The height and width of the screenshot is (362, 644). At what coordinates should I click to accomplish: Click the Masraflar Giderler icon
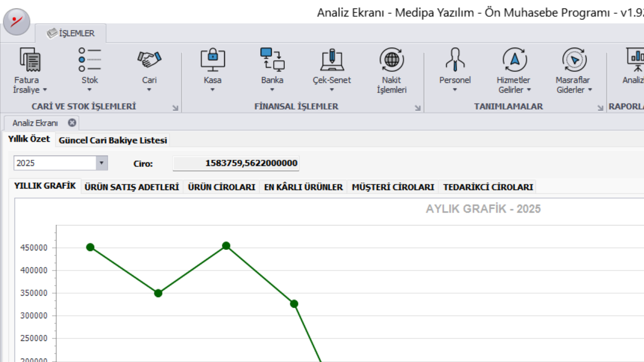tap(573, 60)
